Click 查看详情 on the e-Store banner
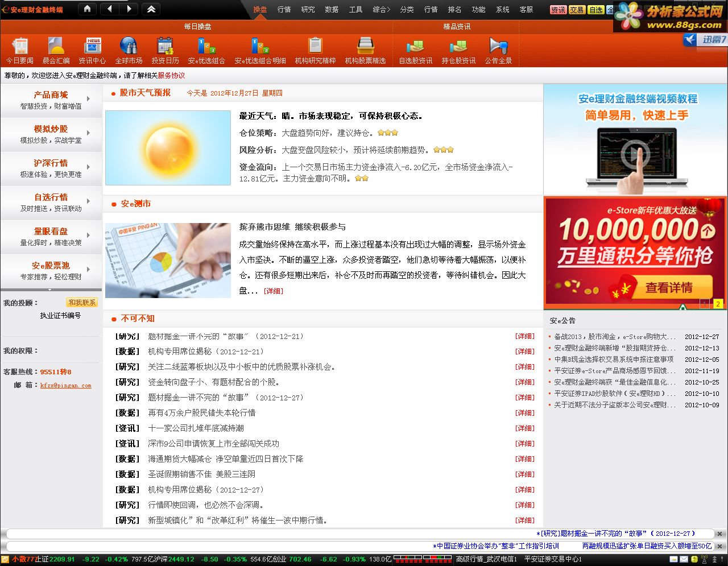The width and height of the screenshot is (728, 566). (x=669, y=288)
